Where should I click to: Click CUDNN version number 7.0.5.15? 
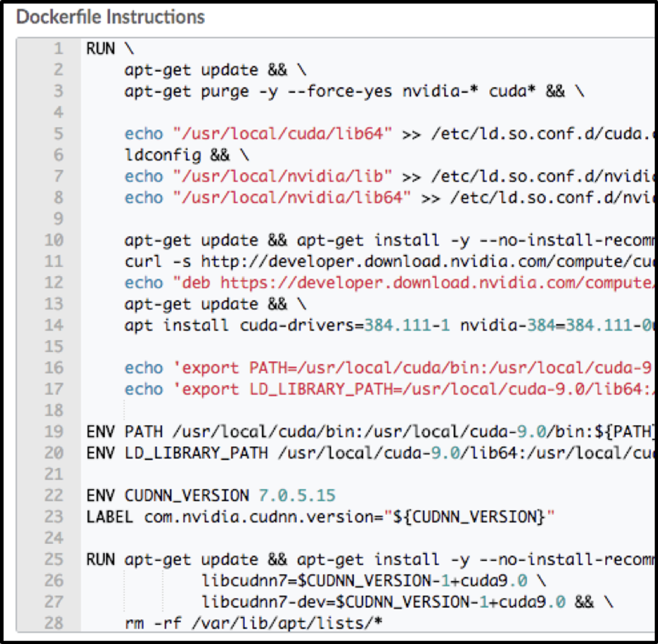(x=297, y=496)
